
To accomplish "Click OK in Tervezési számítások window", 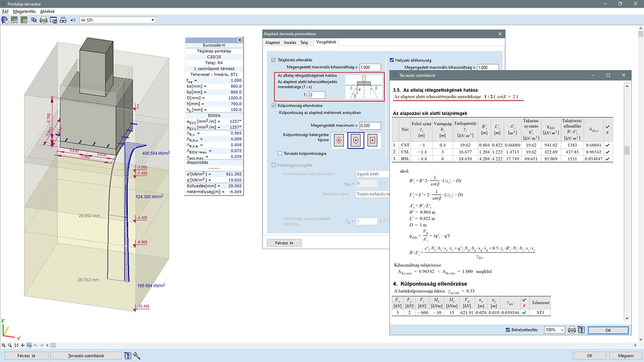I will tap(608, 330).
